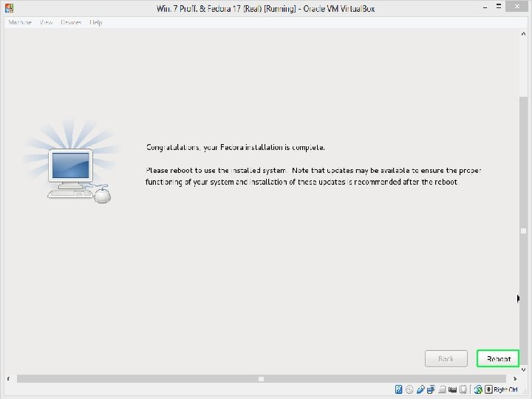Click the mouse integration status icon
This screenshot has width=532, height=399.
(x=478, y=389)
